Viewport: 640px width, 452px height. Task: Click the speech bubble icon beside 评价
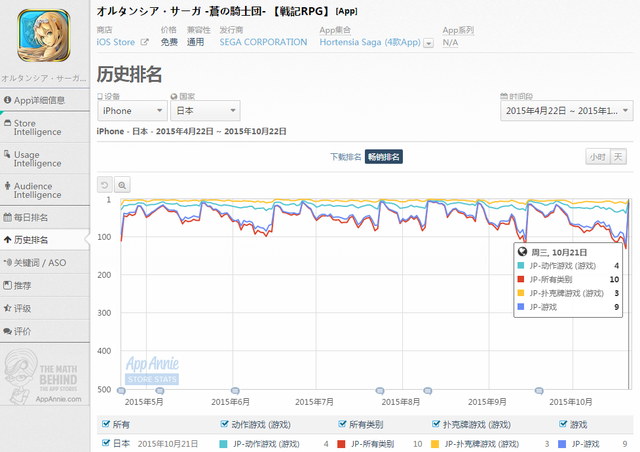[7, 331]
